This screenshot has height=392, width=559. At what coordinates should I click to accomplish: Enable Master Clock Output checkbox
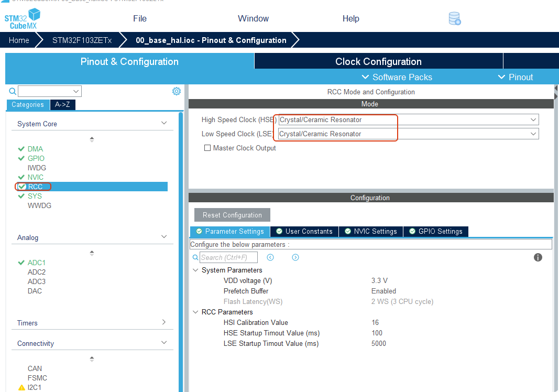click(x=207, y=148)
